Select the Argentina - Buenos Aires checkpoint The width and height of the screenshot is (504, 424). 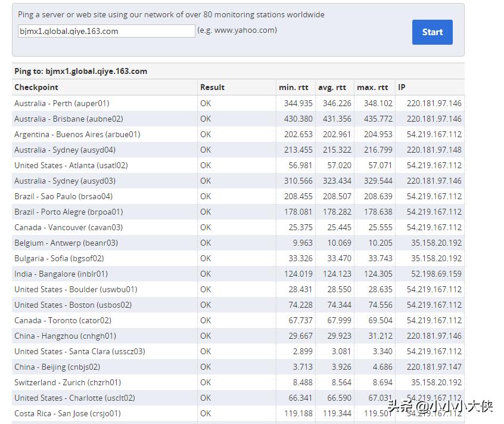pos(77,134)
